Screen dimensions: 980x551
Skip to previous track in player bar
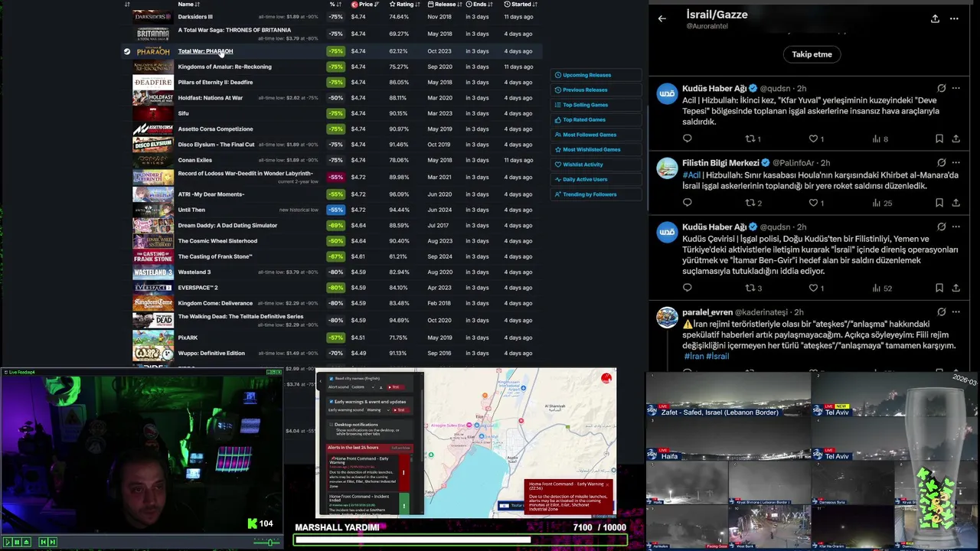pyautogui.click(x=44, y=542)
